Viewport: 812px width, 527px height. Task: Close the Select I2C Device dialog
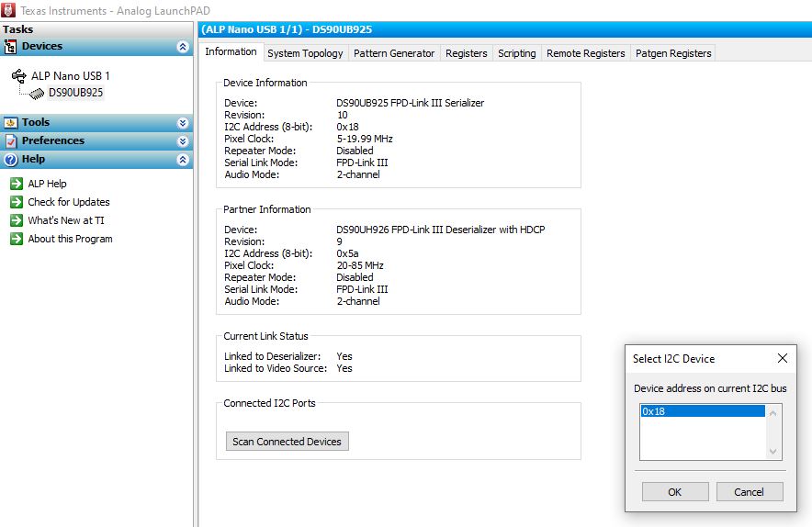point(783,358)
